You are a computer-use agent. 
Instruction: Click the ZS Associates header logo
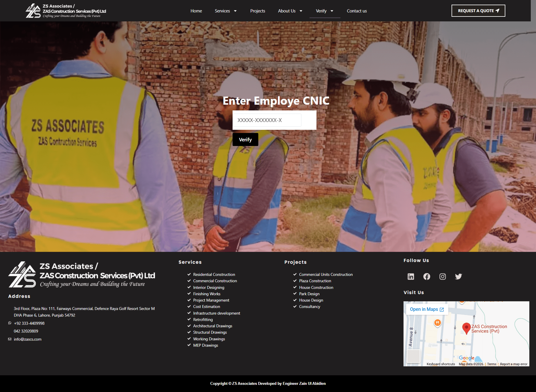[66, 11]
